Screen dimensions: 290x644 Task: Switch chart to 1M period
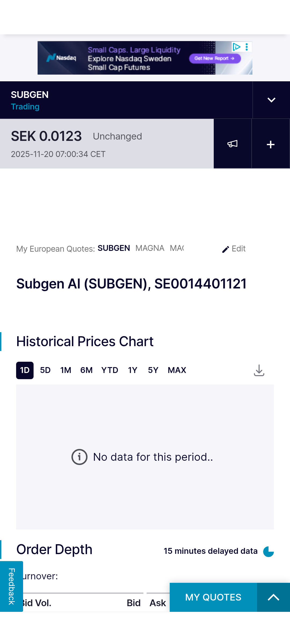click(66, 370)
